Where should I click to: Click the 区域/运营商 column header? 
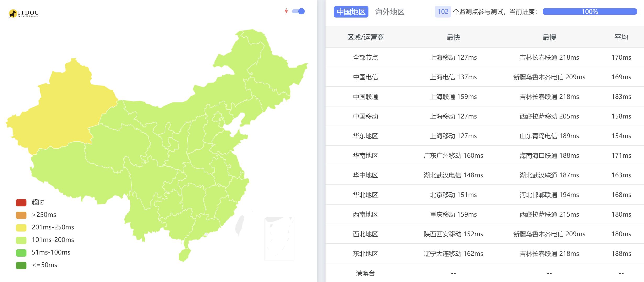point(365,37)
